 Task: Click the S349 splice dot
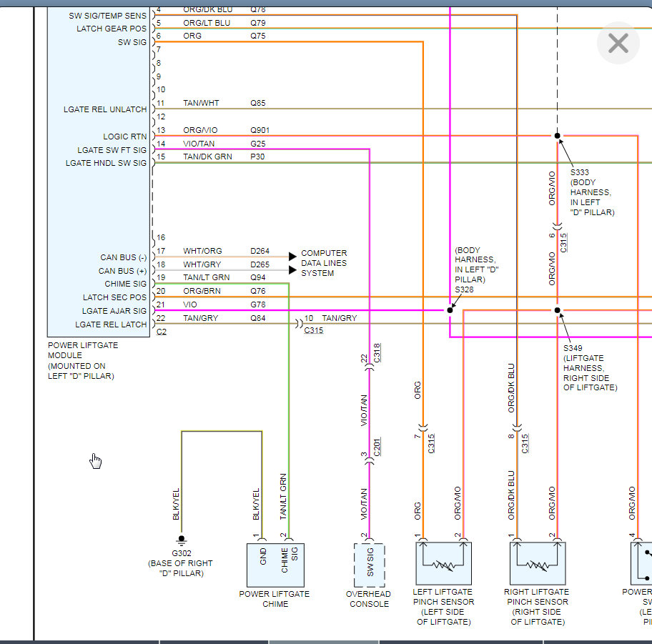(x=557, y=310)
